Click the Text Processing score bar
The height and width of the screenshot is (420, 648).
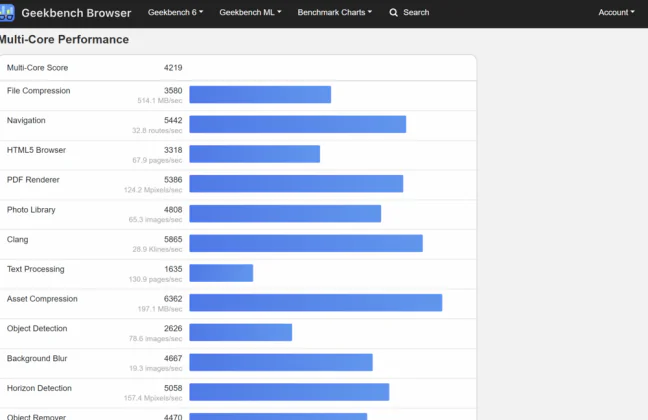pyautogui.click(x=221, y=273)
